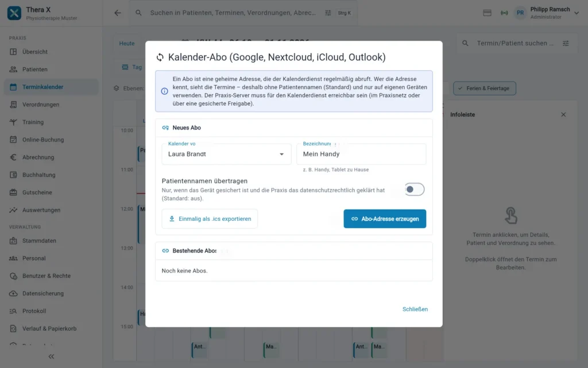The image size is (588, 368).
Task: Toggle Patientennamen übertragen switch
Action: coord(415,189)
